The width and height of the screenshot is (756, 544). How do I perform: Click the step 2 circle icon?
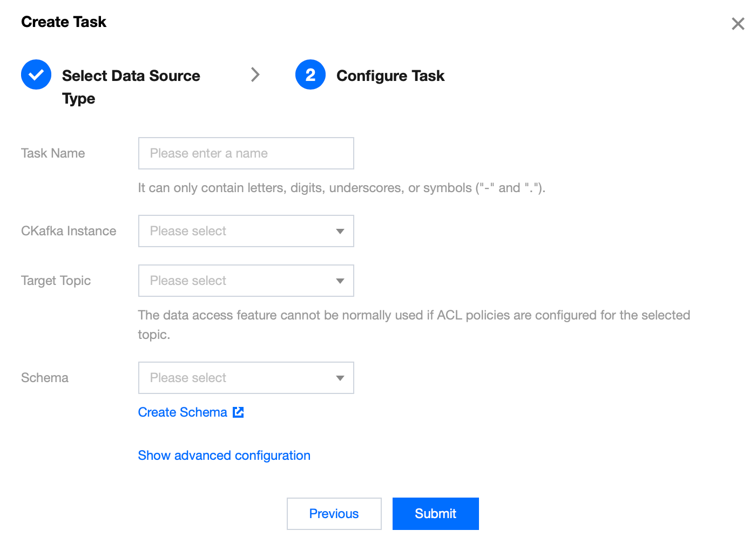[310, 74]
